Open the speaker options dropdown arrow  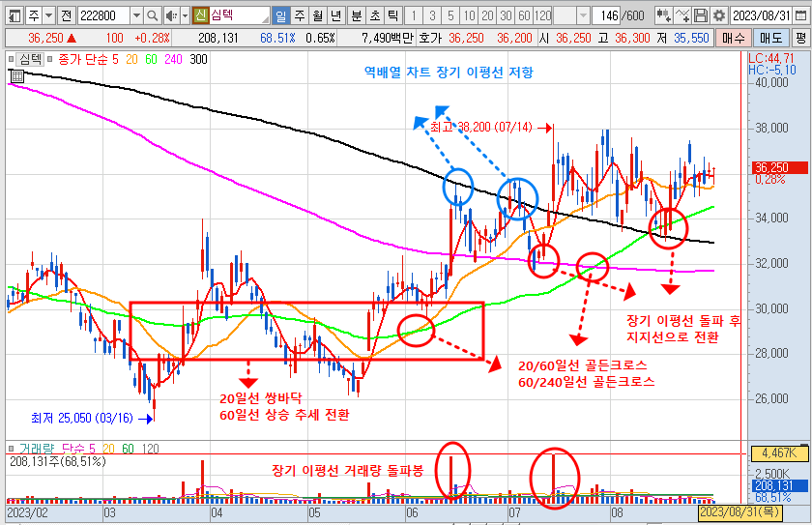(185, 16)
